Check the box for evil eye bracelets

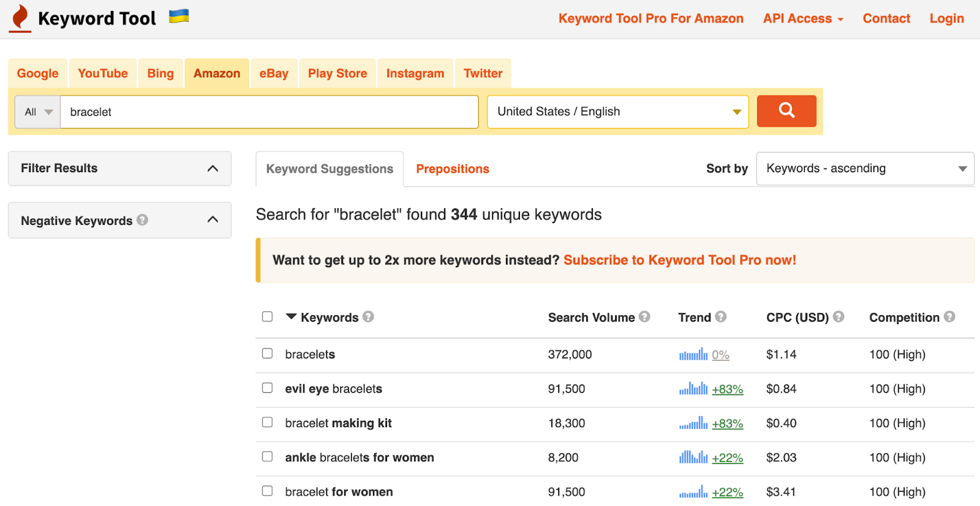[x=267, y=388]
